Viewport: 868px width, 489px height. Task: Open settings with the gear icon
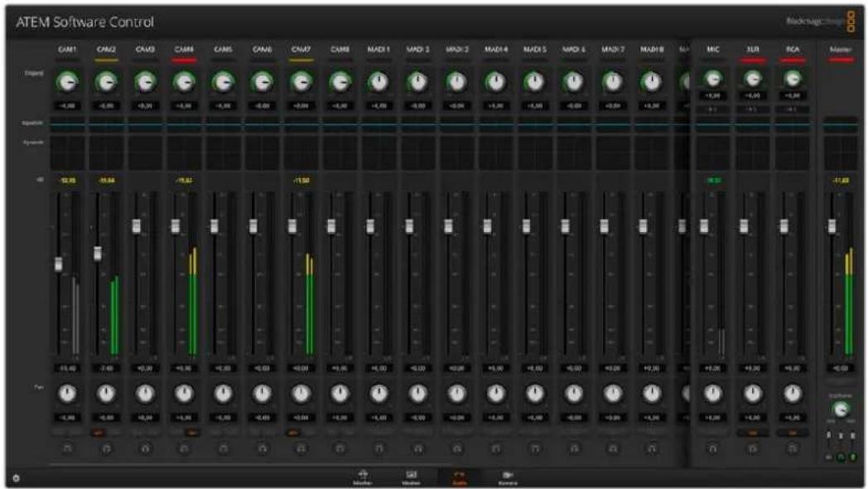point(16,477)
